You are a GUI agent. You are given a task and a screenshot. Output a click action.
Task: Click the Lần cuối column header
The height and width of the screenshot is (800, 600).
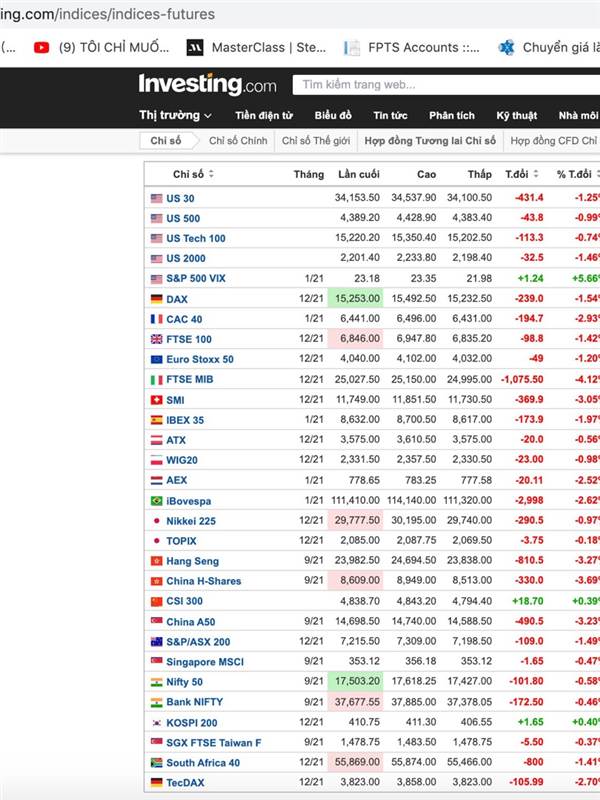[359, 174]
